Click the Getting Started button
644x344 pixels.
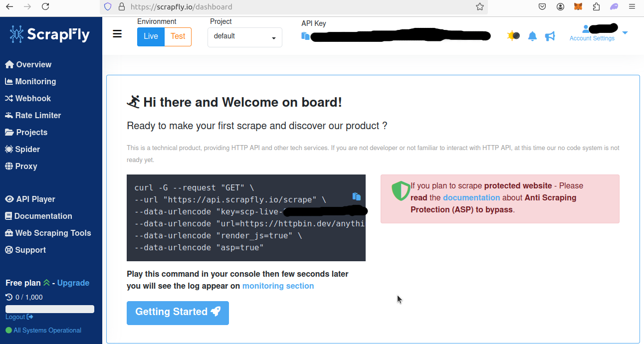[178, 313]
